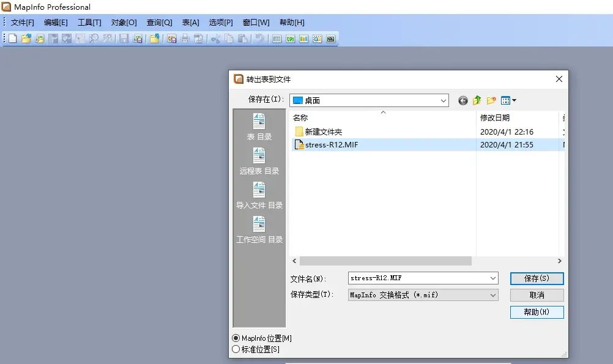Click the scroll left arrow of file list
613x364 pixels.
294,261
